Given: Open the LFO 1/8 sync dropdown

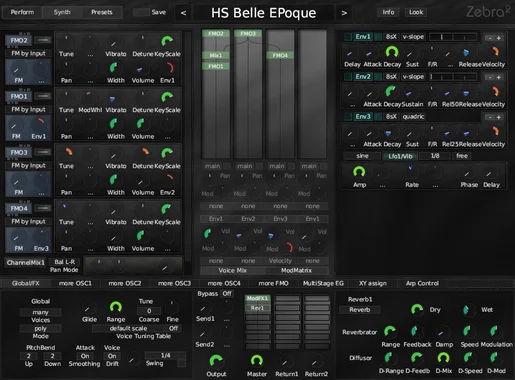Looking at the screenshot, I should (435, 156).
